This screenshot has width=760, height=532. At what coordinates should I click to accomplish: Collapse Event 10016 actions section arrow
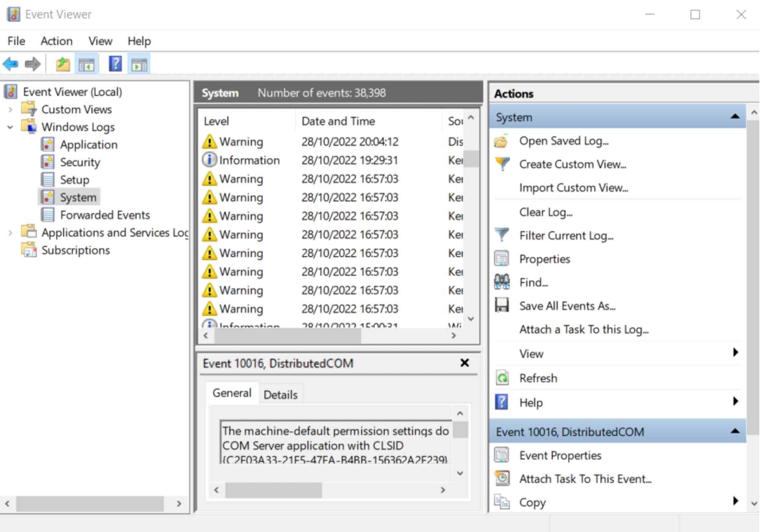[x=735, y=431]
